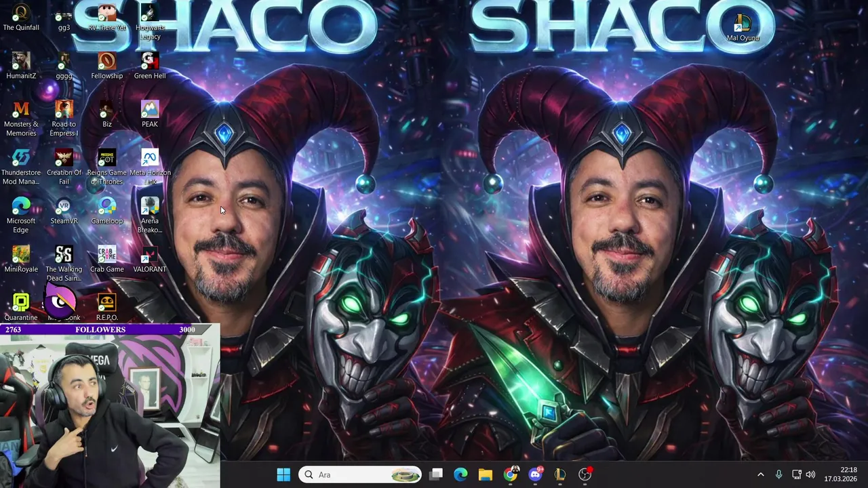Launch the PEAK game shortcut
The width and height of the screenshot is (868, 488).
tap(150, 114)
